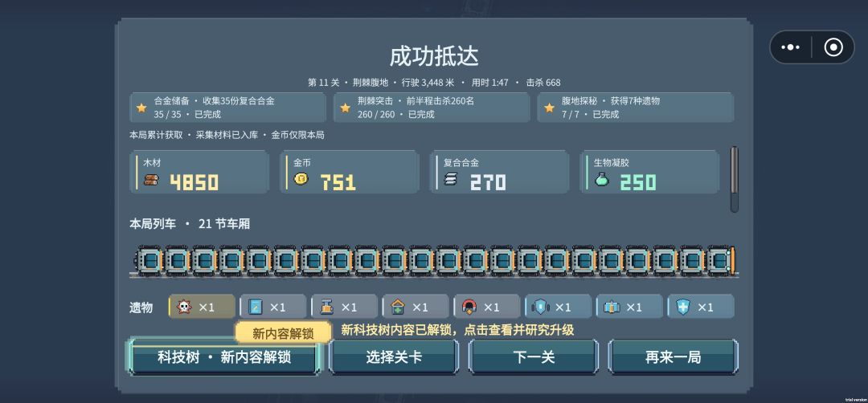The image size is (868, 403).
Task: Click the 遗物 label
Action: click(141, 307)
